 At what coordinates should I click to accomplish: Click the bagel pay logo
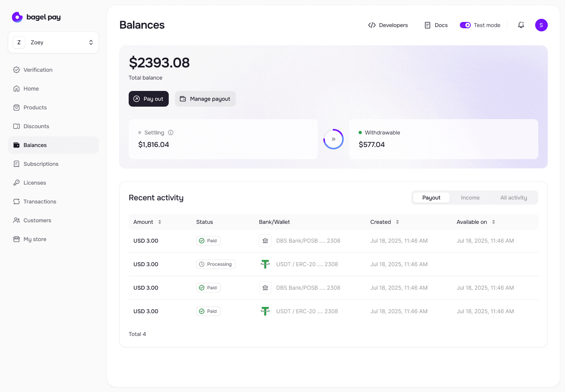click(x=36, y=17)
